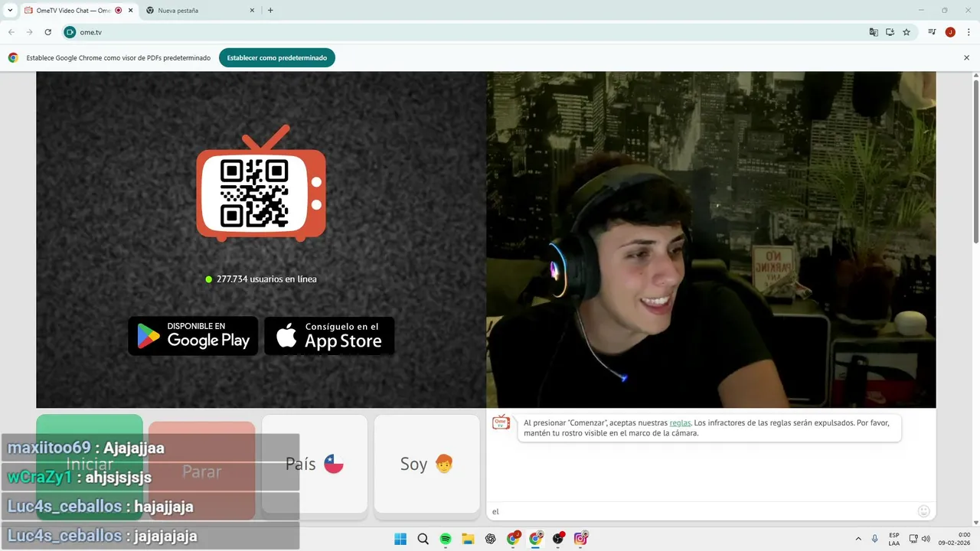The width and height of the screenshot is (980, 551).
Task: Dismiss the PDF viewer infobar
Action: tap(966, 57)
